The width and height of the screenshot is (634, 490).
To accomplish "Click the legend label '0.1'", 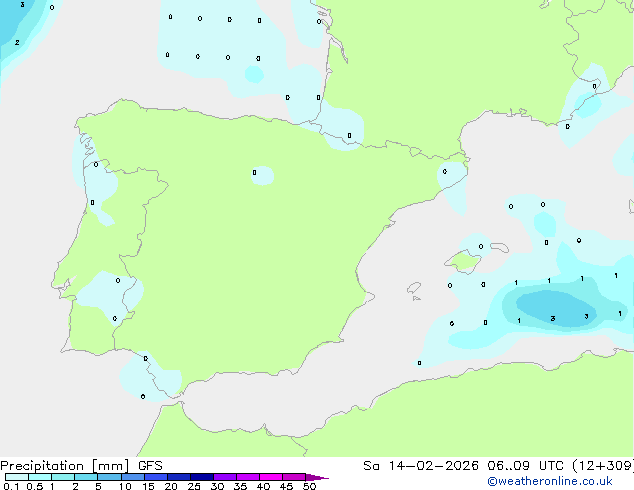I will 11,486.
